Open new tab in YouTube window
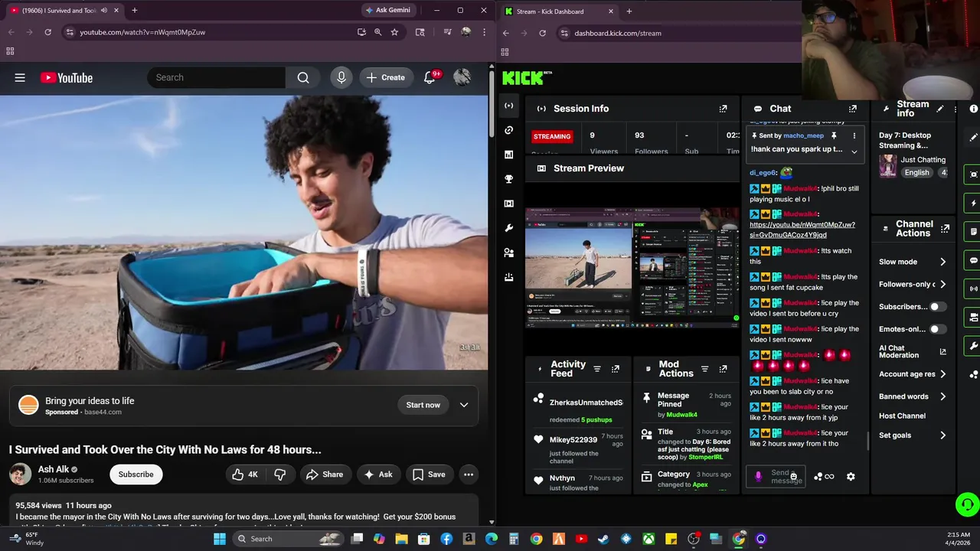The width and height of the screenshot is (980, 551). (134, 11)
